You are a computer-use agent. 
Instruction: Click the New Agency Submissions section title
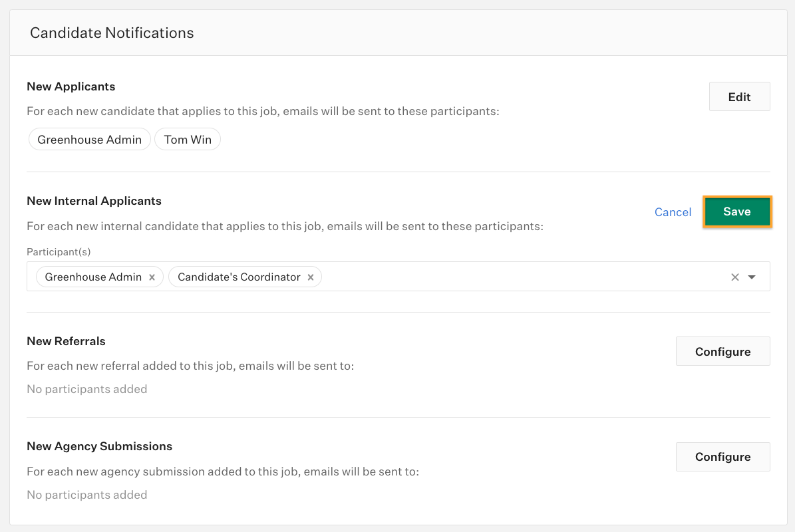pos(99,446)
